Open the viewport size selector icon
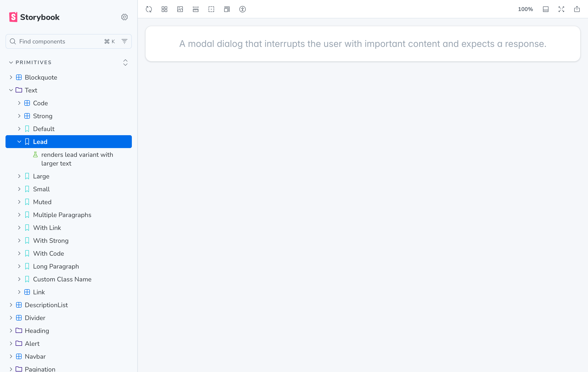 click(227, 9)
